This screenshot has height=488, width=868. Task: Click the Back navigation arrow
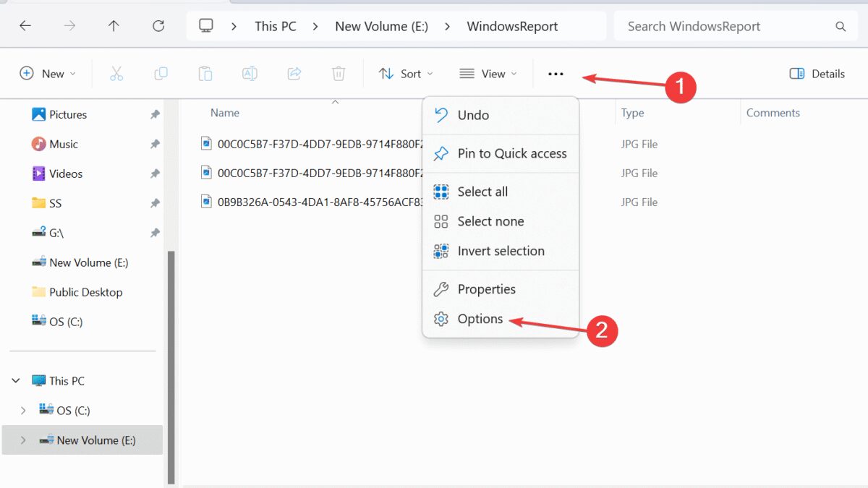click(25, 26)
